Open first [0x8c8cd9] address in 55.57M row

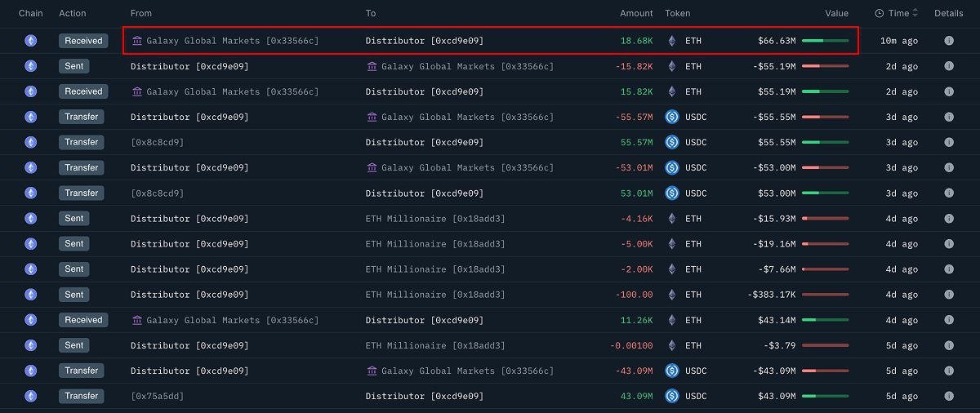pyautogui.click(x=158, y=142)
